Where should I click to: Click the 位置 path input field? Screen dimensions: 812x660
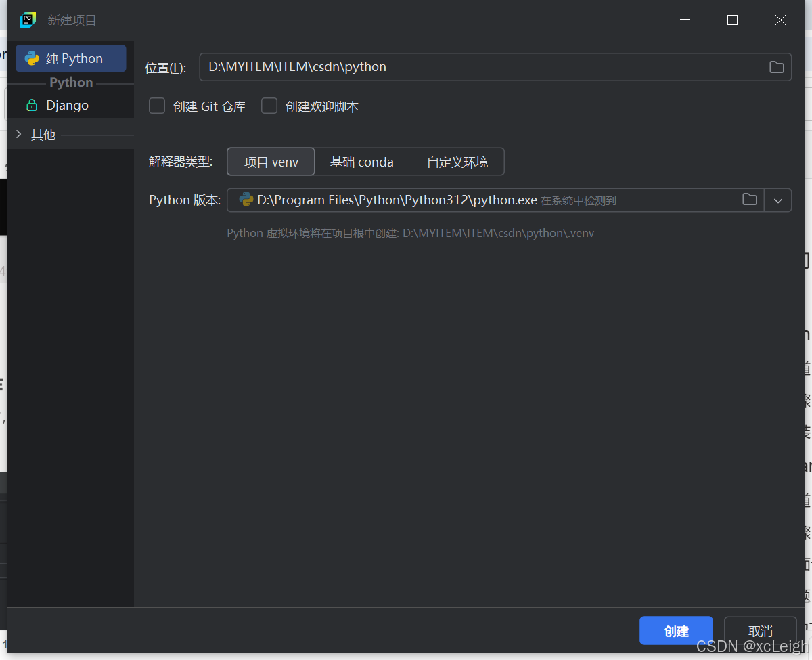pyautogui.click(x=495, y=67)
